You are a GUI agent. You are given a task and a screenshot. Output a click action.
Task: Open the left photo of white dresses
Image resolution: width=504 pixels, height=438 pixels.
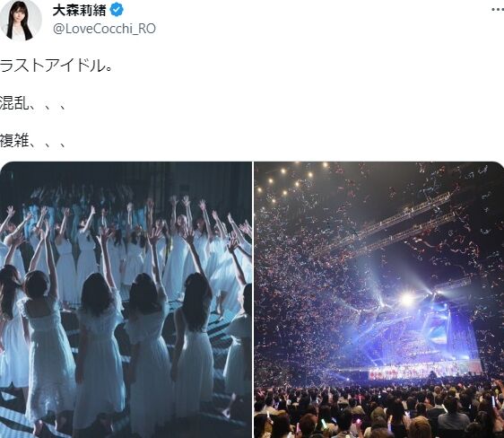[126, 300]
